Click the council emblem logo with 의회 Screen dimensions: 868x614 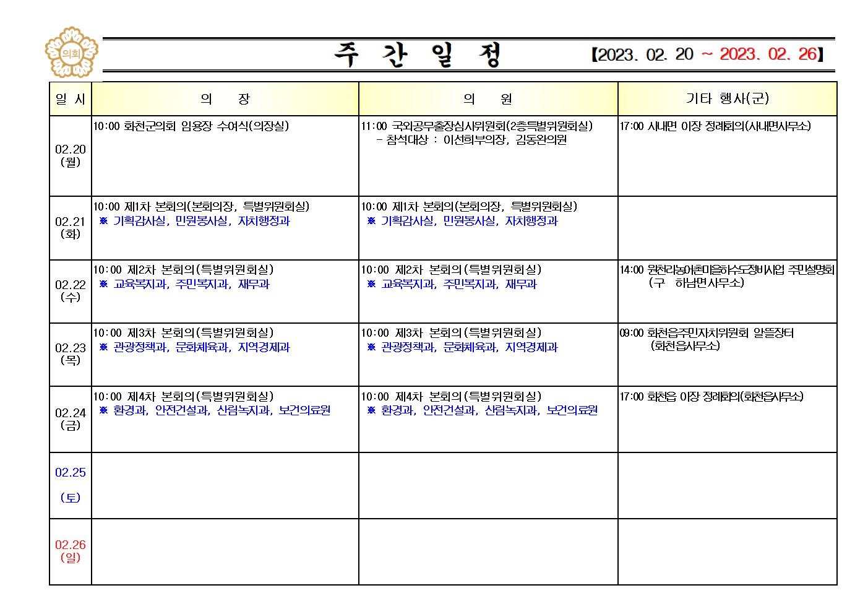(x=72, y=53)
